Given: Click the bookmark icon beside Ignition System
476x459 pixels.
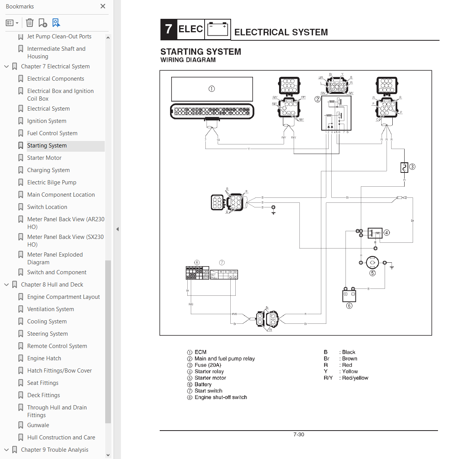Looking at the screenshot, I should (x=21, y=121).
